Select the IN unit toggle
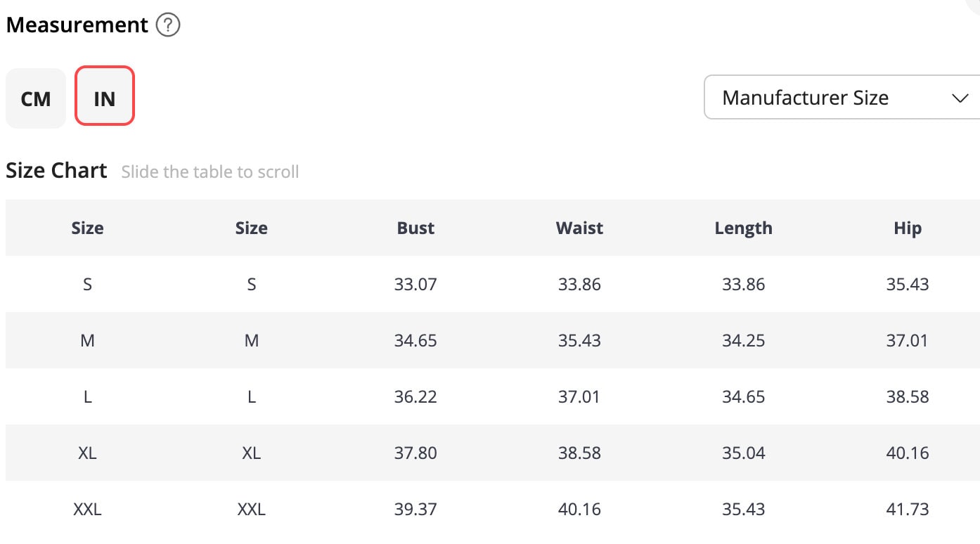Viewport: 980px width, 544px height. 105,98
